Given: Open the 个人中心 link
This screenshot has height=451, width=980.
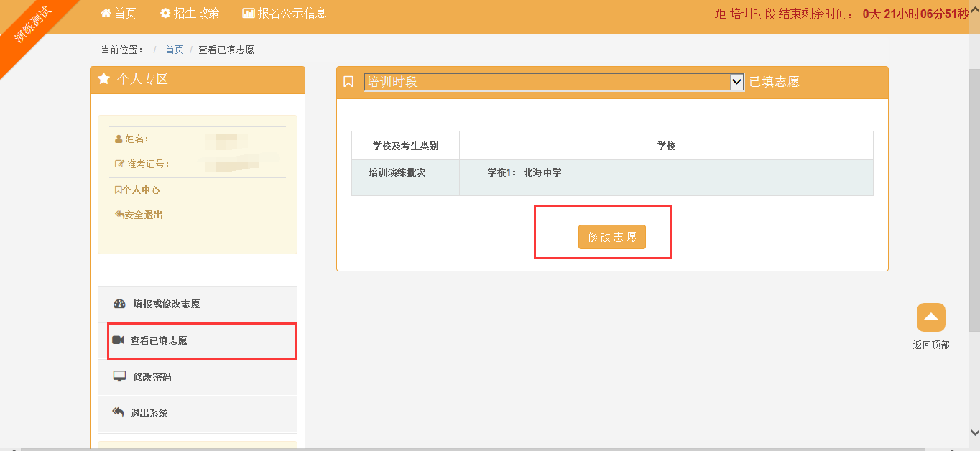Looking at the screenshot, I should pos(141,190).
